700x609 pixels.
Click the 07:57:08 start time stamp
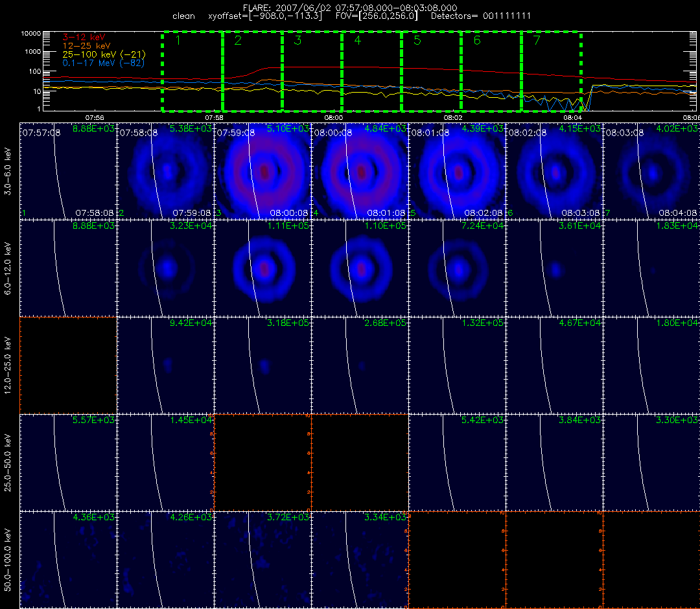[41, 133]
